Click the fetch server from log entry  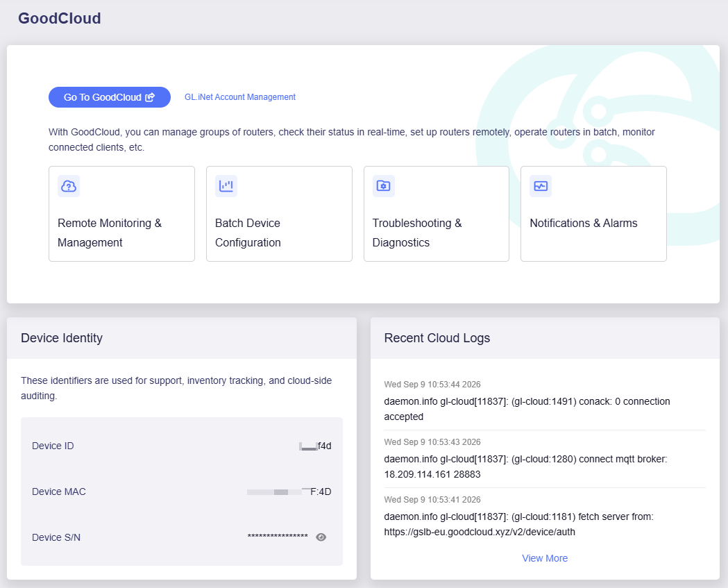coord(518,524)
